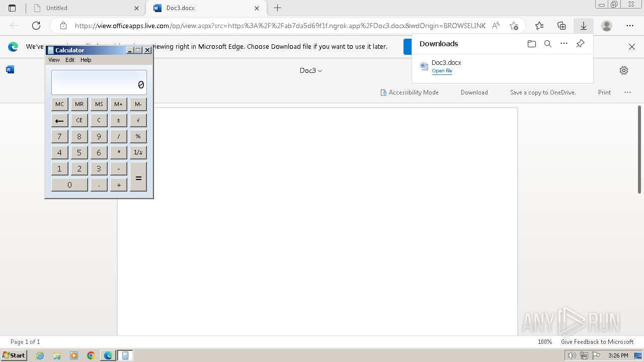The width and height of the screenshot is (644, 362).
Task: Click the Open file link
Action: click(x=442, y=71)
